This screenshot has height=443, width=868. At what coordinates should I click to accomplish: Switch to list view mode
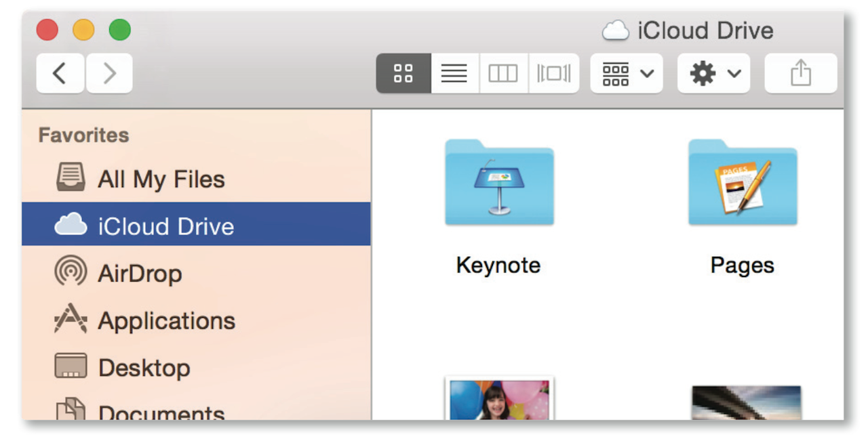point(454,73)
